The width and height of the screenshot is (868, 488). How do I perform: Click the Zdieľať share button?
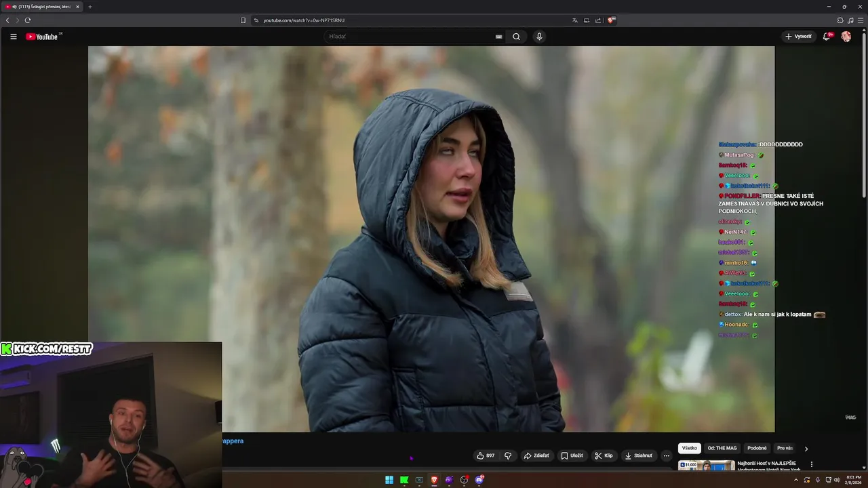pyautogui.click(x=536, y=455)
